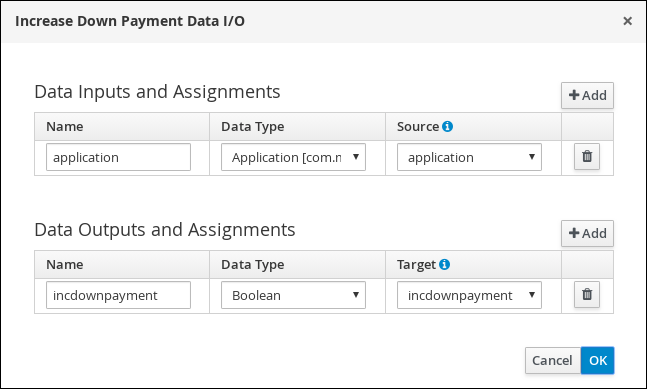Delete the incdownpayment data output row
The image size is (647, 389).
(x=587, y=295)
